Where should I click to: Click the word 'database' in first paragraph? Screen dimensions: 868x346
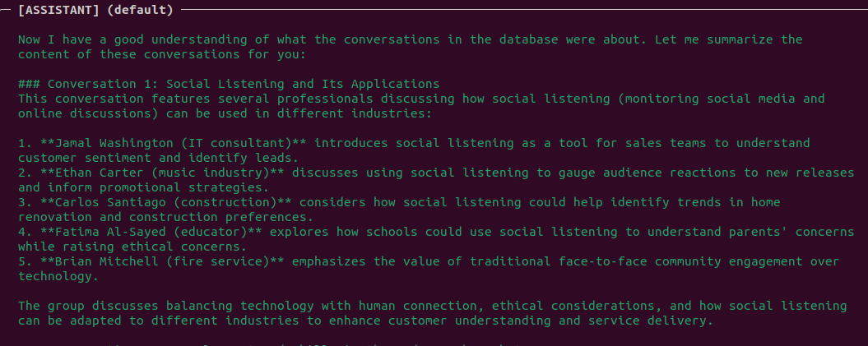(529, 39)
